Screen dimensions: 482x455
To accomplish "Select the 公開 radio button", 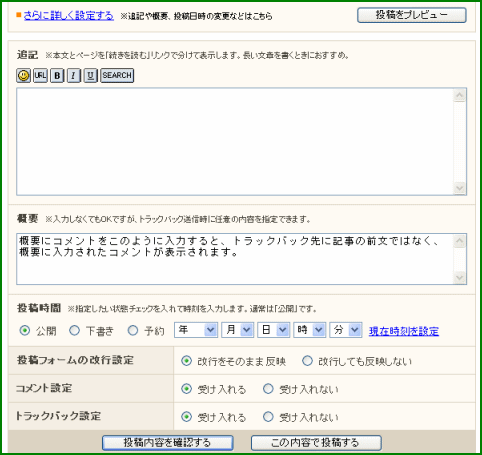I will [x=25, y=331].
